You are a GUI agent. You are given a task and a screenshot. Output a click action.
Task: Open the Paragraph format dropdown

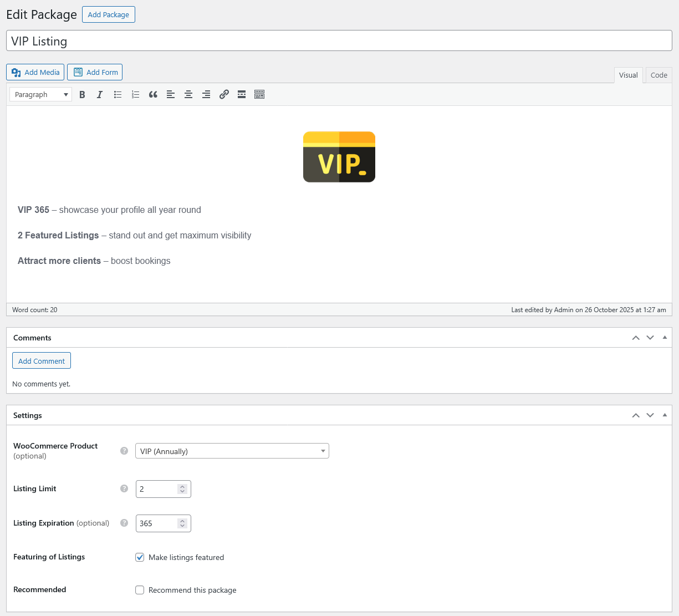click(x=40, y=95)
